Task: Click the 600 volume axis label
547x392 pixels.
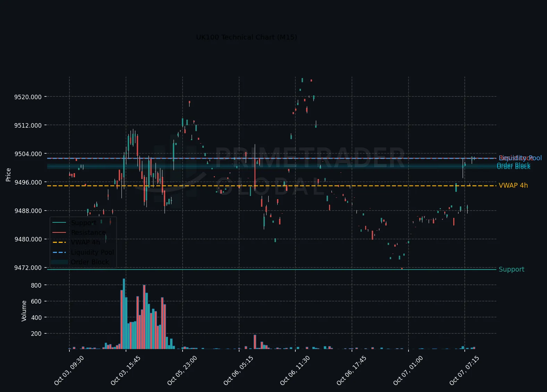Action: click(x=36, y=301)
